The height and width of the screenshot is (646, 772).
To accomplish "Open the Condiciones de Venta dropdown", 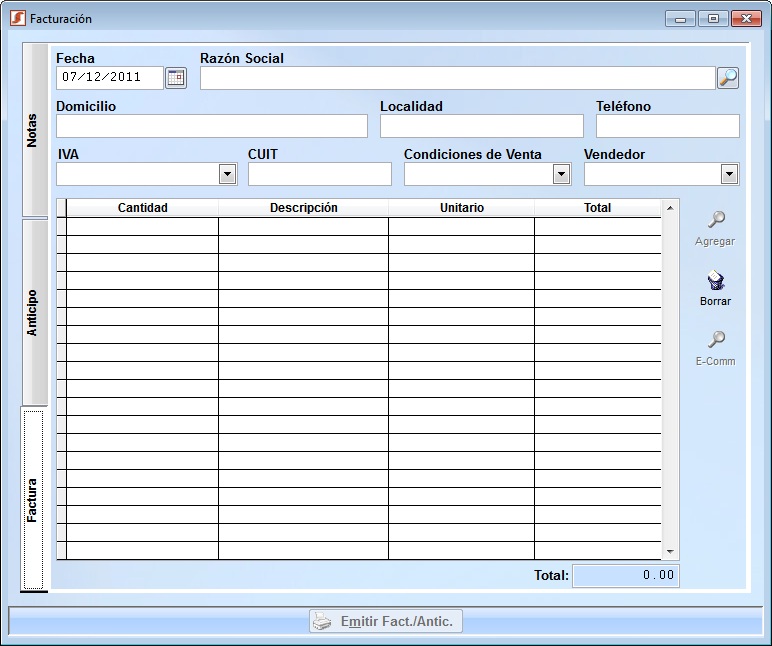I will 561,174.
